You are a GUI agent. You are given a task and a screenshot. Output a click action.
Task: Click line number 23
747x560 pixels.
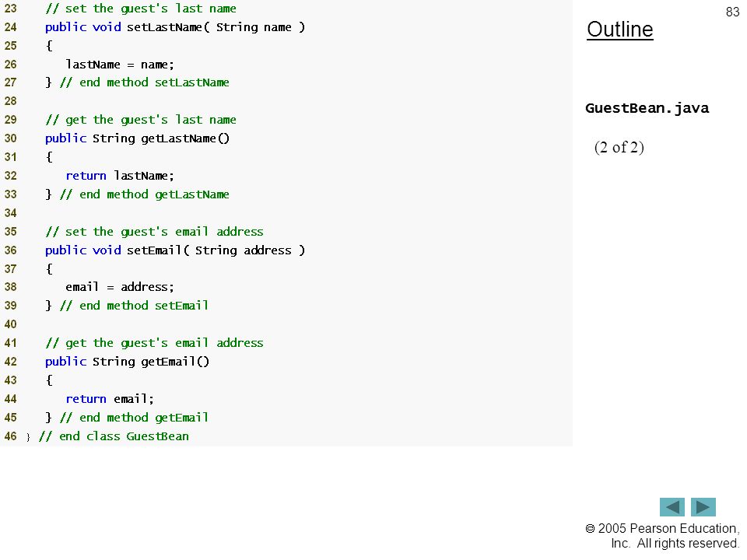click(10, 9)
